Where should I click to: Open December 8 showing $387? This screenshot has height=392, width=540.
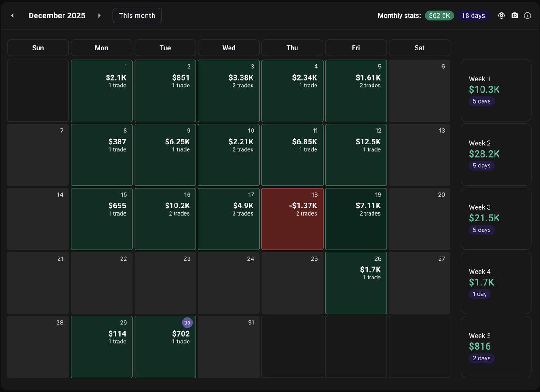102,155
